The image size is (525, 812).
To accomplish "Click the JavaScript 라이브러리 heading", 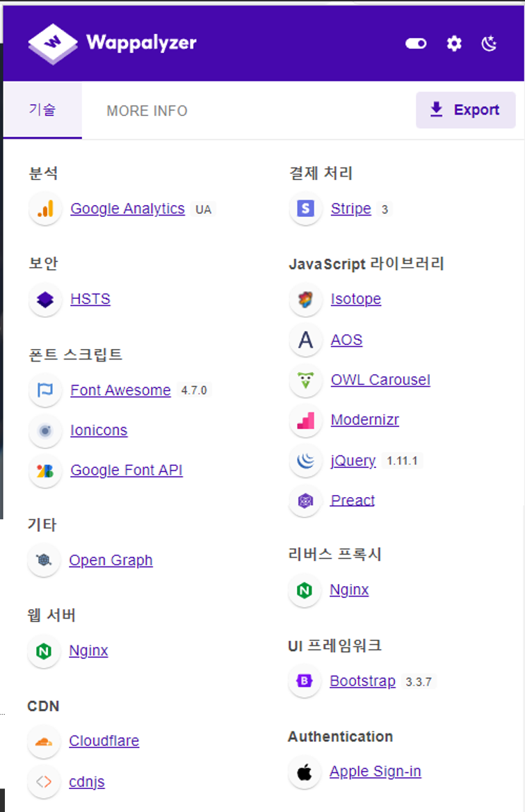I will click(x=366, y=263).
